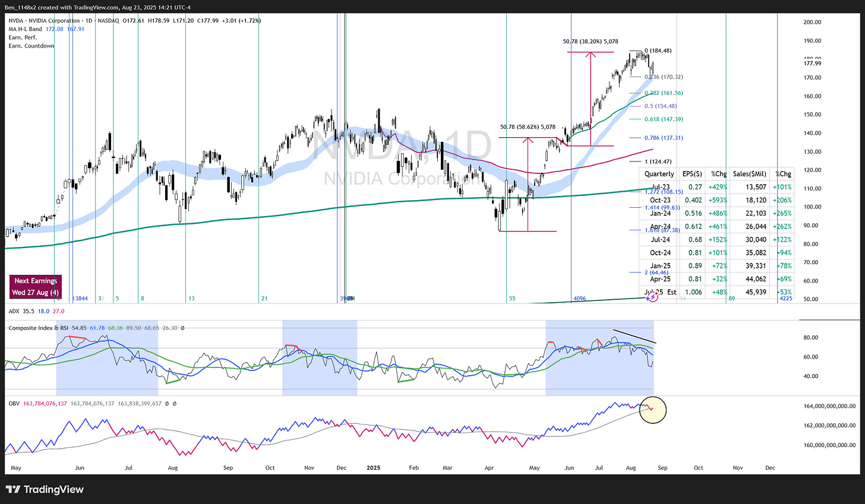Click the measurement label 50.78 (58.62%) 5,078
This screenshot has width=865, height=504.
click(x=528, y=127)
